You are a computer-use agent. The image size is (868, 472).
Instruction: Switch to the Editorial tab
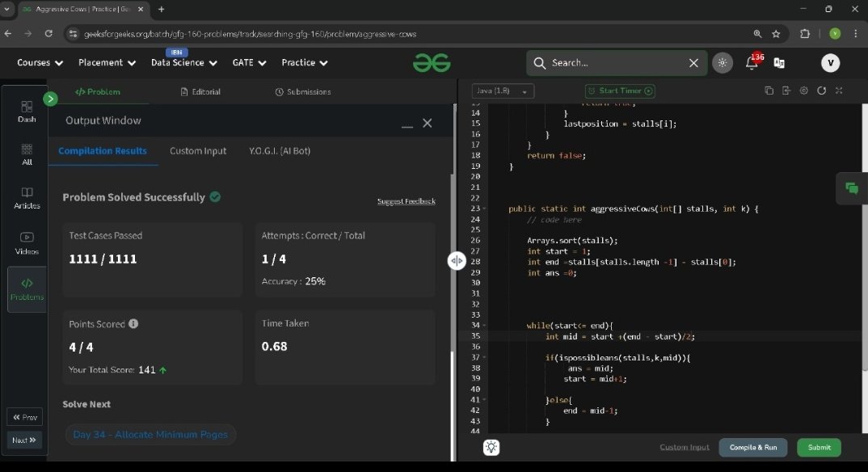(200, 92)
